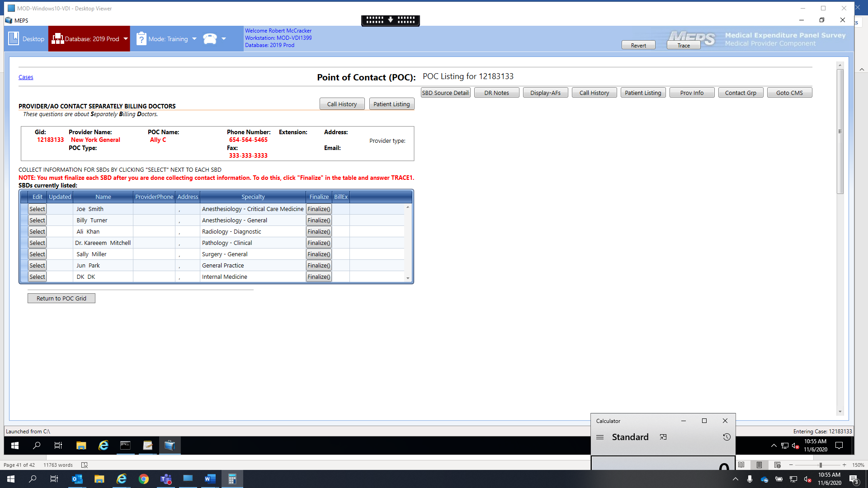Viewport: 868px width, 488px height.
Task: Click Select for Ali Khan row
Action: click(37, 231)
